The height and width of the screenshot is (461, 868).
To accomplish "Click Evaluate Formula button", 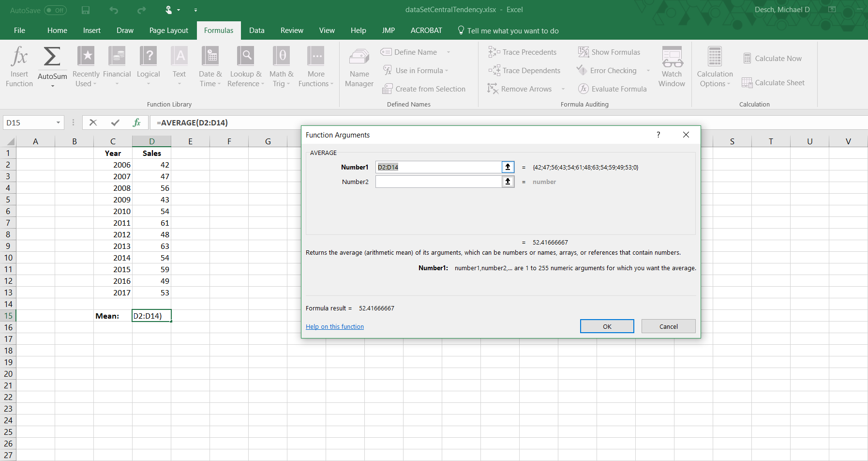I will [613, 89].
